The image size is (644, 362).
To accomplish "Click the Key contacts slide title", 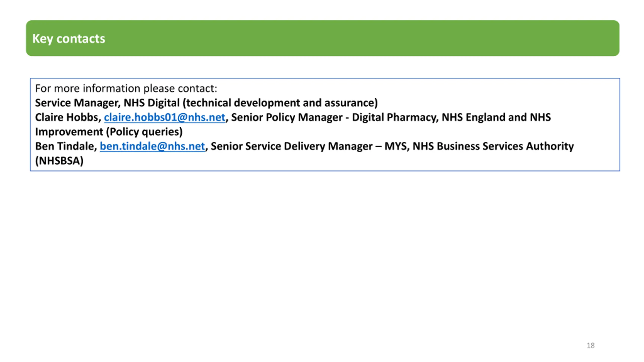I will pyautogui.click(x=69, y=39).
